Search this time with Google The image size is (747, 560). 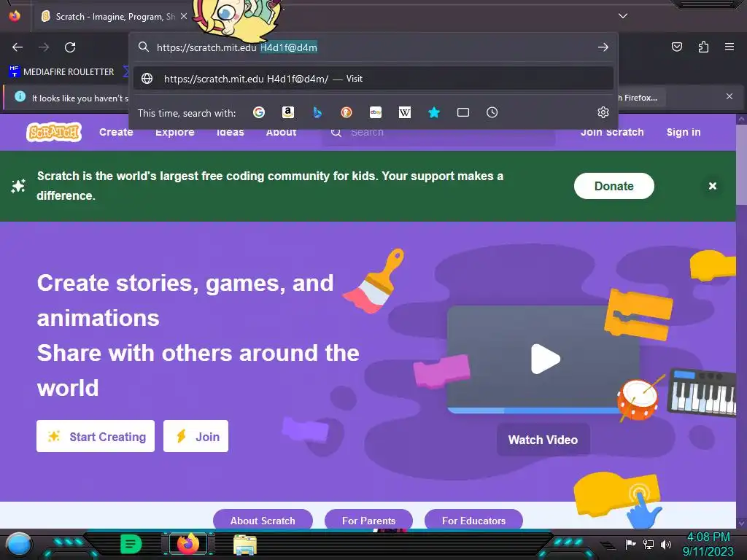[259, 112]
